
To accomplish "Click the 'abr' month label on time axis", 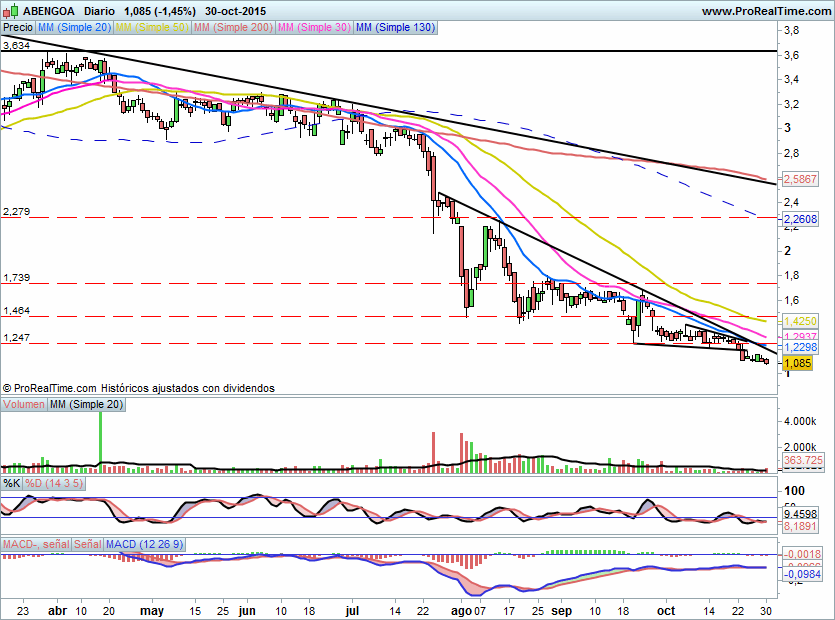I will (58, 610).
